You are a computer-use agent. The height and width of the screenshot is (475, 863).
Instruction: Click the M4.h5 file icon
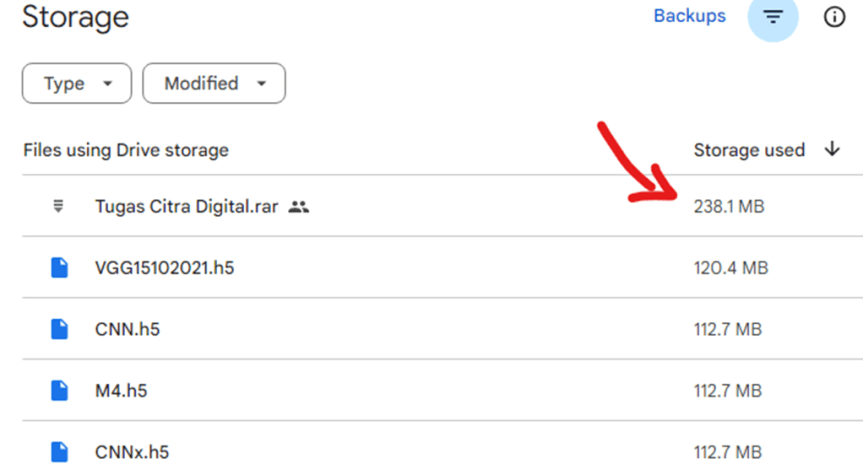point(59,391)
